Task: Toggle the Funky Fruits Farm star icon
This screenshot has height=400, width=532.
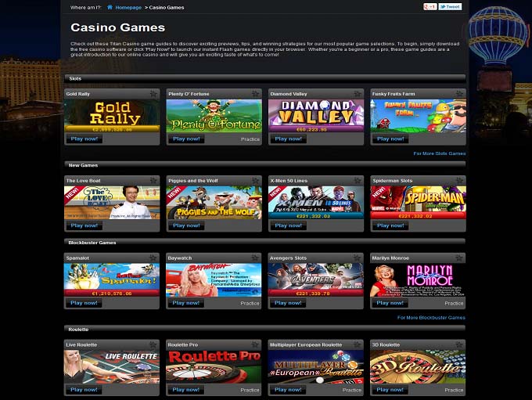Action: coord(459,94)
